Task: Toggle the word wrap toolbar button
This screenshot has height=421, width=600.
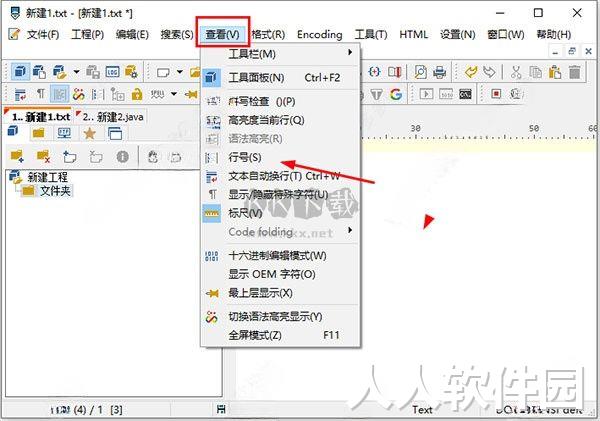Action: click(x=20, y=94)
